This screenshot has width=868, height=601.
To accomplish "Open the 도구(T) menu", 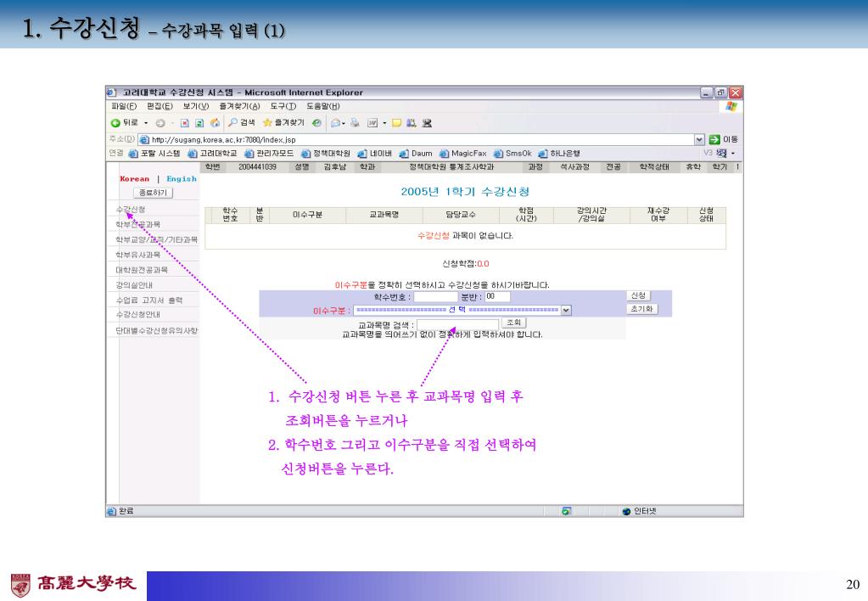I will (283, 106).
